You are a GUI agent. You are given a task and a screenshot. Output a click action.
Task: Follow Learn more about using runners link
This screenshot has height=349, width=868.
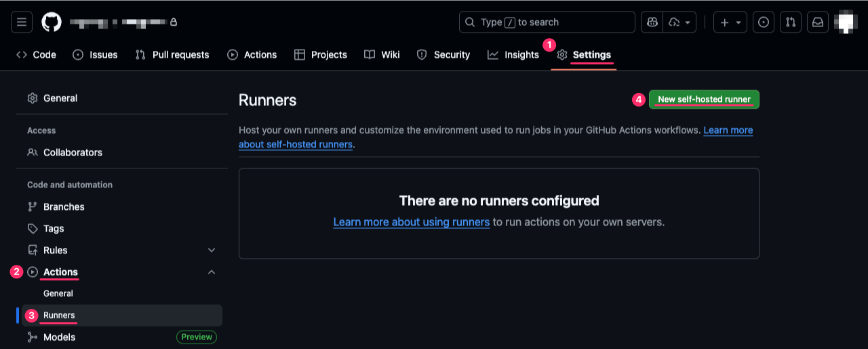(411, 222)
